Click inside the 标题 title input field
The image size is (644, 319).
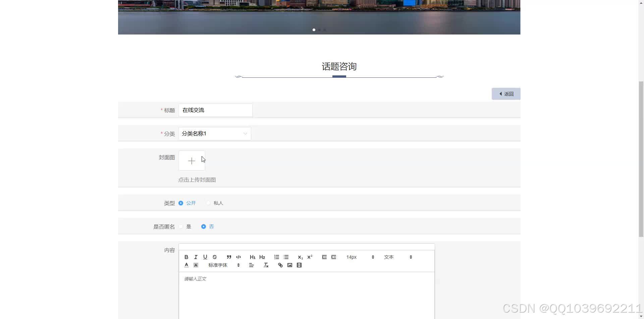point(215,110)
